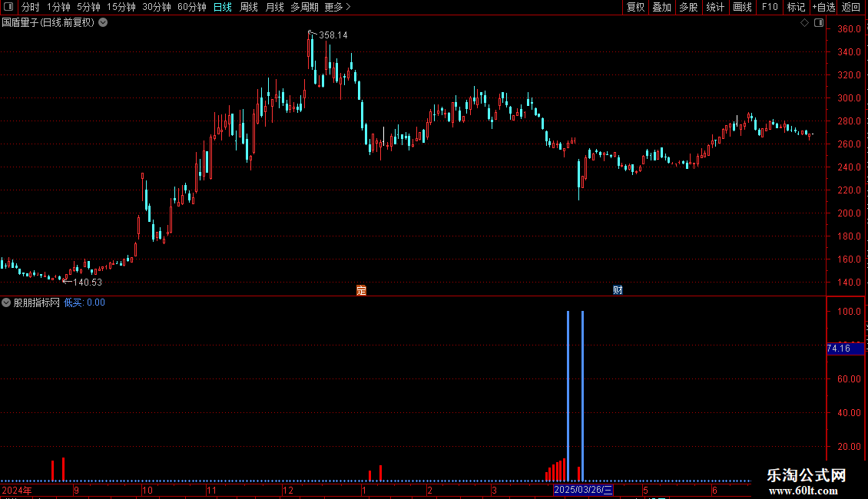
Task: Open F10 company information
Action: [x=770, y=7]
